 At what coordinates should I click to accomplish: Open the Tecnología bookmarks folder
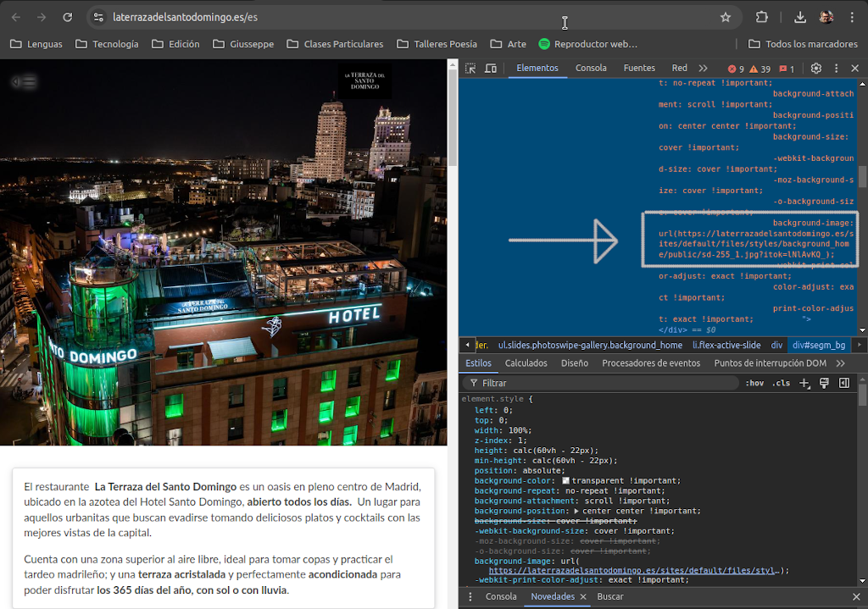point(107,44)
